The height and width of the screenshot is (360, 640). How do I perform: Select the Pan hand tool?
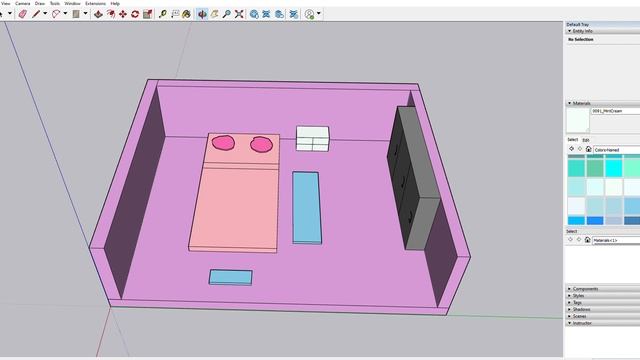(x=214, y=14)
